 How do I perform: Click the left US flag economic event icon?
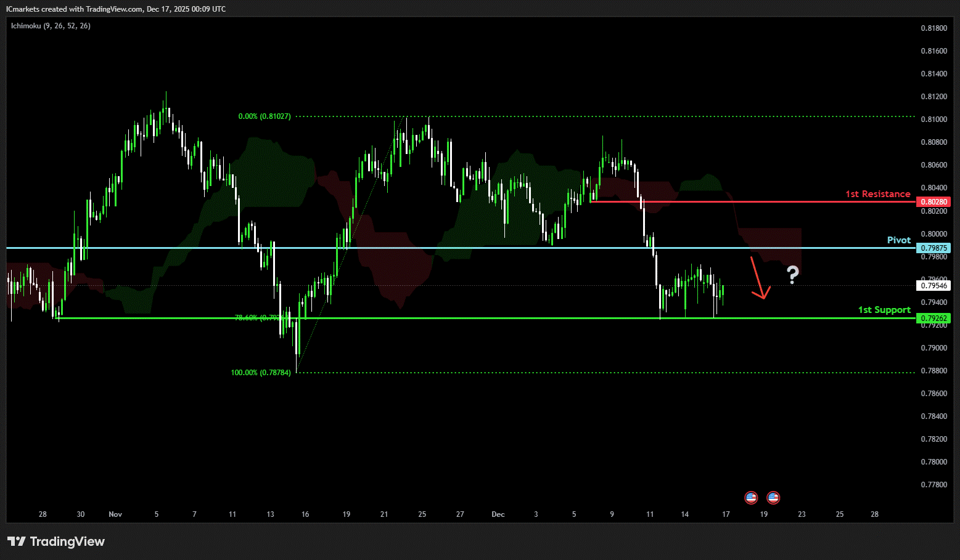[x=750, y=497]
